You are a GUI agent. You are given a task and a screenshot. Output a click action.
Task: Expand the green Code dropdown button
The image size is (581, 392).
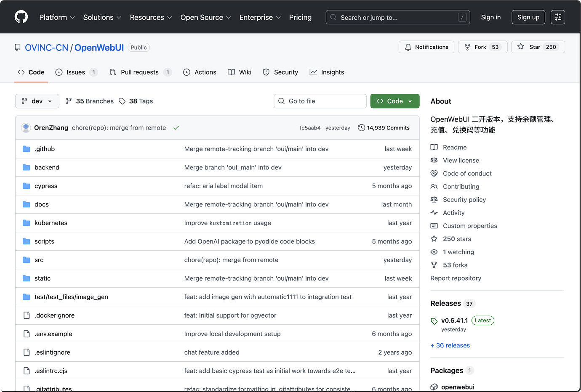[395, 101]
